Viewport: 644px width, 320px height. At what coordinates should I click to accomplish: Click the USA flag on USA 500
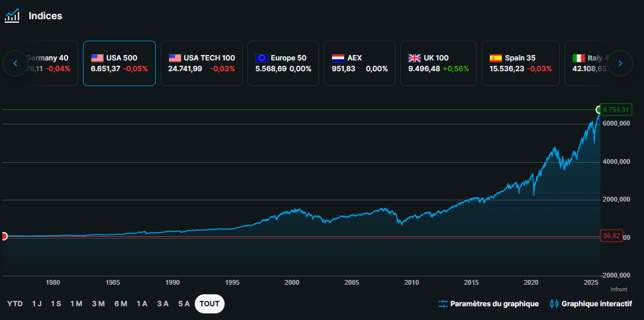point(97,58)
